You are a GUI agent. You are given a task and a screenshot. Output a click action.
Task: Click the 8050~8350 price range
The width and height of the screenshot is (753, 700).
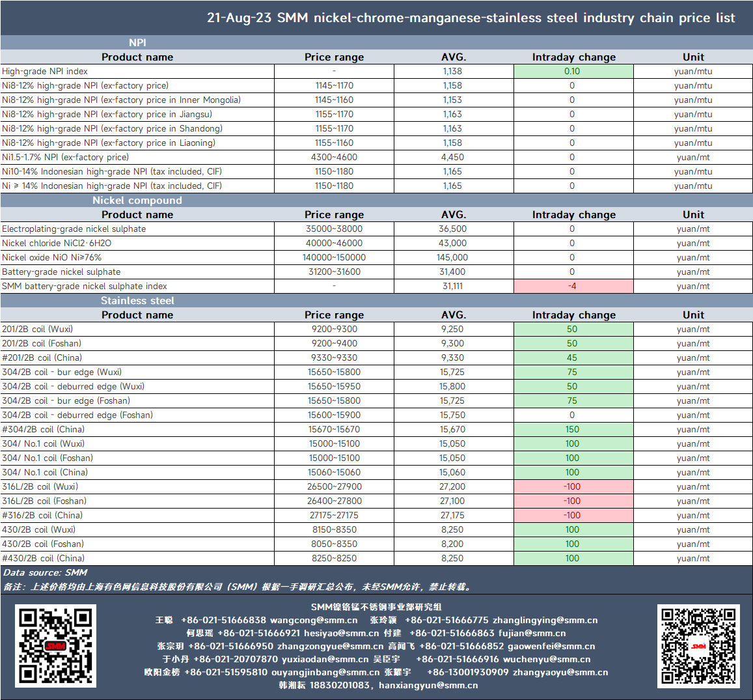tap(335, 544)
